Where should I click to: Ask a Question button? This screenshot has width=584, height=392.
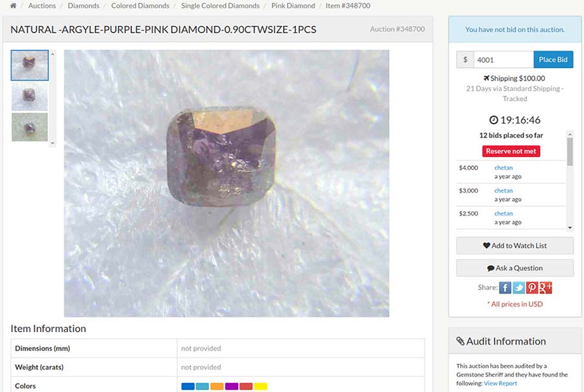point(515,268)
